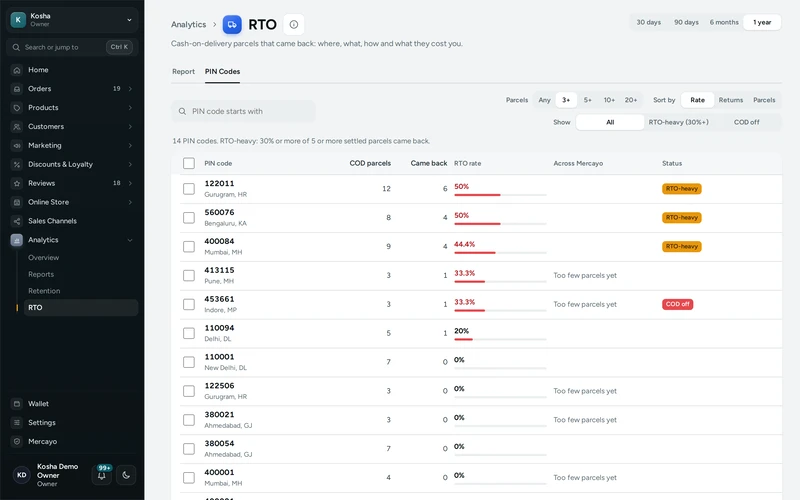Click the RTO rate bar for 122011
Image resolution: width=800 pixels, height=500 pixels.
pos(500,195)
